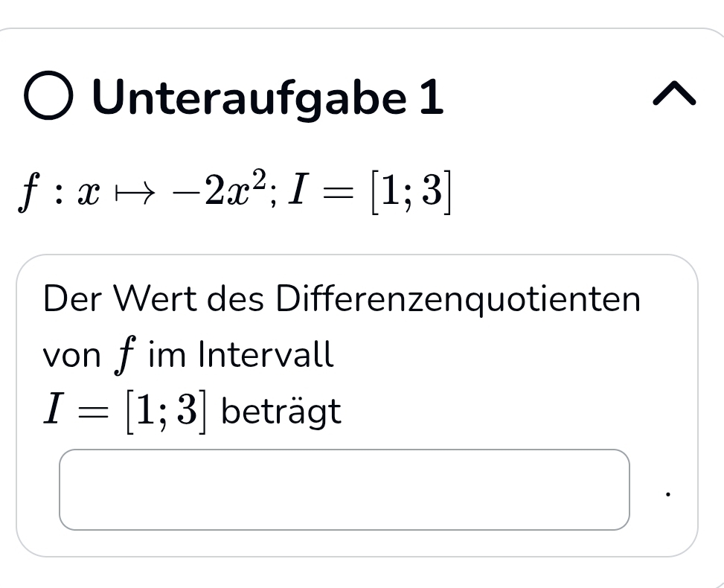Click the leading f symbol of the function line

point(28,194)
